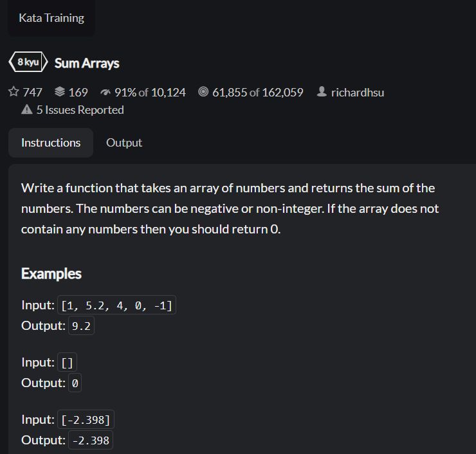Click the 9.2 output code block
The height and width of the screenshot is (454, 476).
(81, 325)
